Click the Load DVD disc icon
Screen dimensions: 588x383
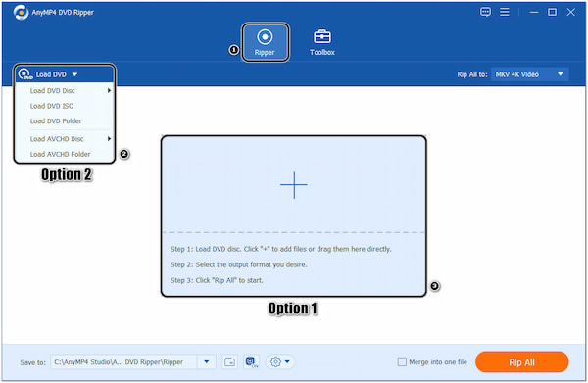(x=24, y=74)
